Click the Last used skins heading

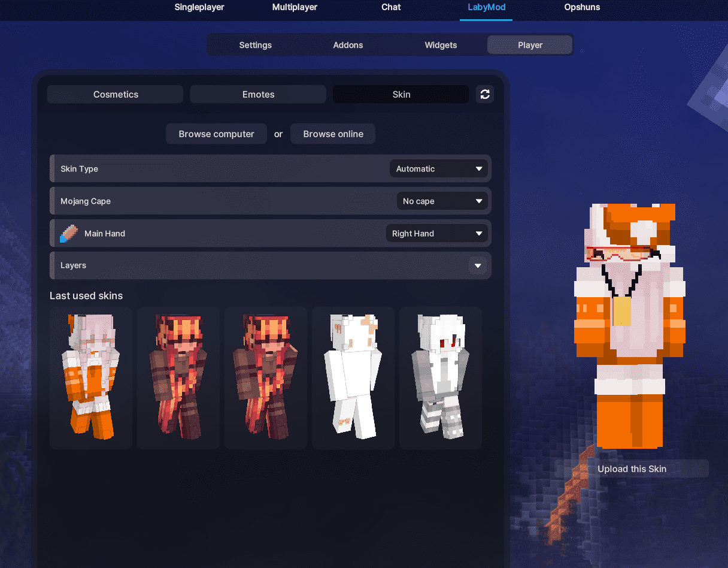pos(86,295)
